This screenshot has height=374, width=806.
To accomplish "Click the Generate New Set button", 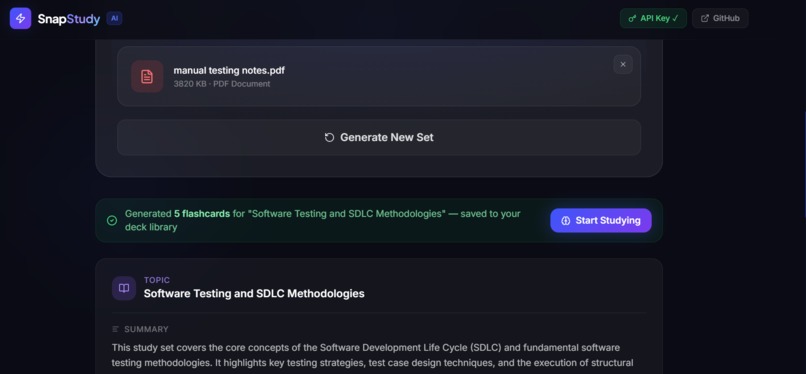I will pos(379,138).
